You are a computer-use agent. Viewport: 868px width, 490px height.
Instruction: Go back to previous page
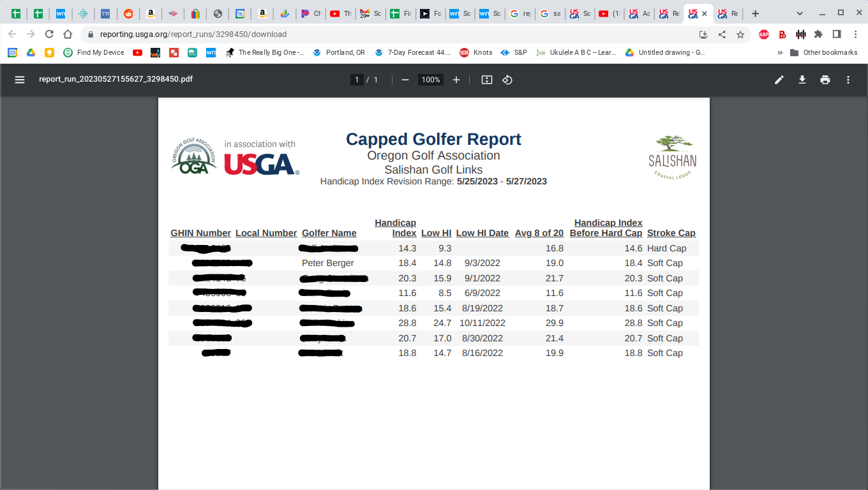pos(12,34)
